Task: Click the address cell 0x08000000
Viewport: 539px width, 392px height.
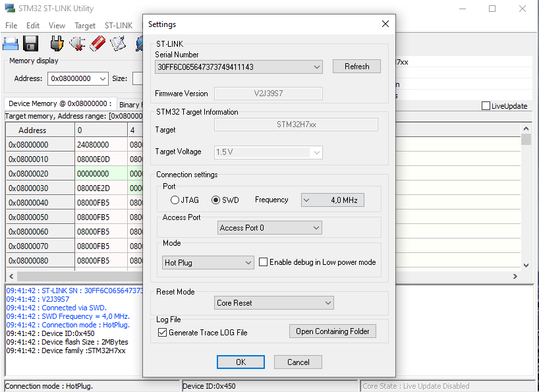Action: tap(40, 145)
